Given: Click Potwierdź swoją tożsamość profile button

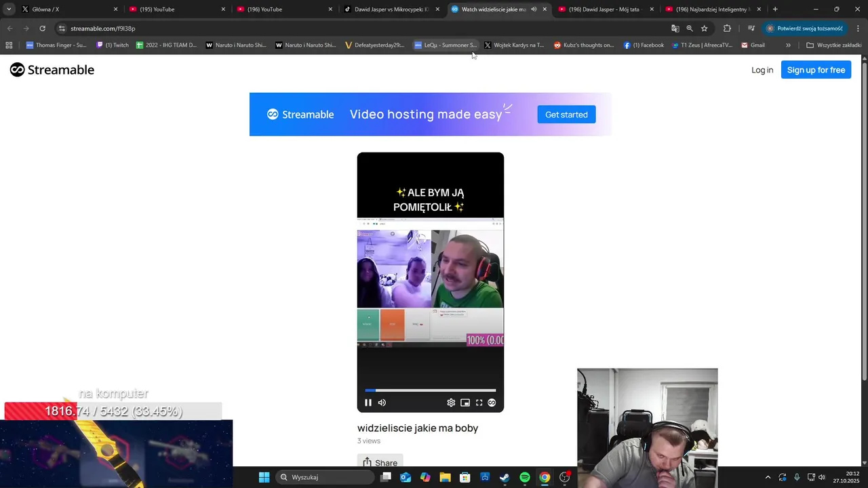Looking at the screenshot, I should pos(805,28).
